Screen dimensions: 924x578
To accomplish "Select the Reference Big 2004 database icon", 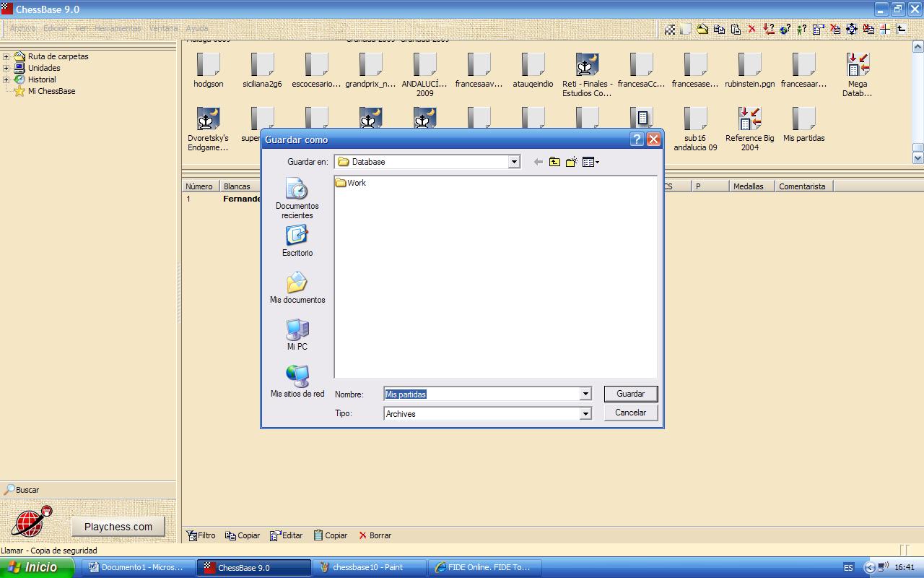I will [x=749, y=118].
